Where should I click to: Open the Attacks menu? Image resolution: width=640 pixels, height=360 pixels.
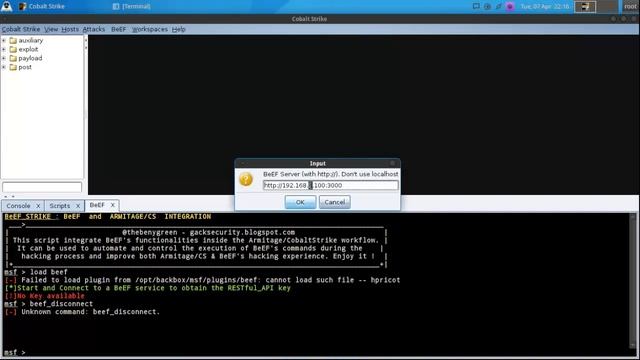pos(93,29)
